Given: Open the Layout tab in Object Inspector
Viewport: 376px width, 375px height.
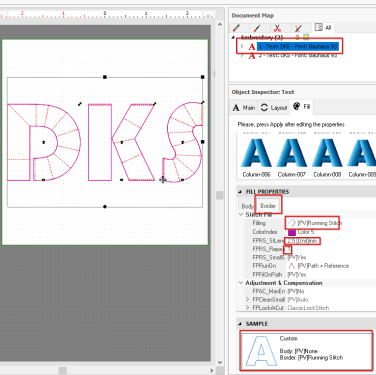Looking at the screenshot, I should [x=274, y=107].
